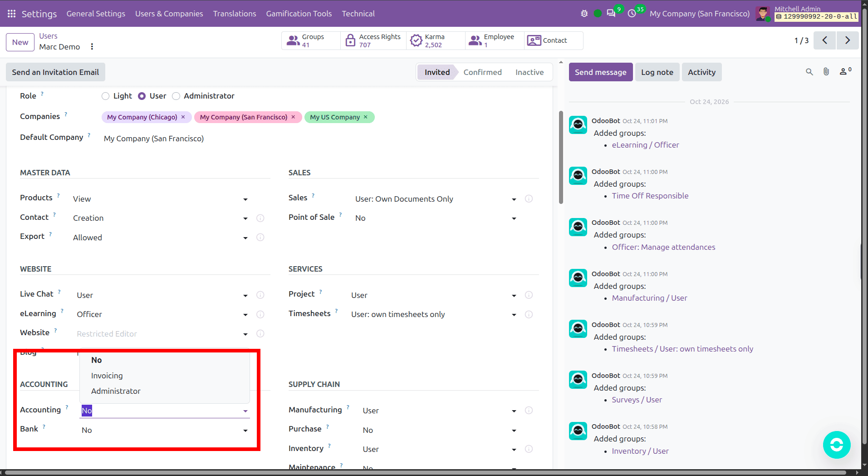Open Access Rights 707 stat button

(x=373, y=40)
